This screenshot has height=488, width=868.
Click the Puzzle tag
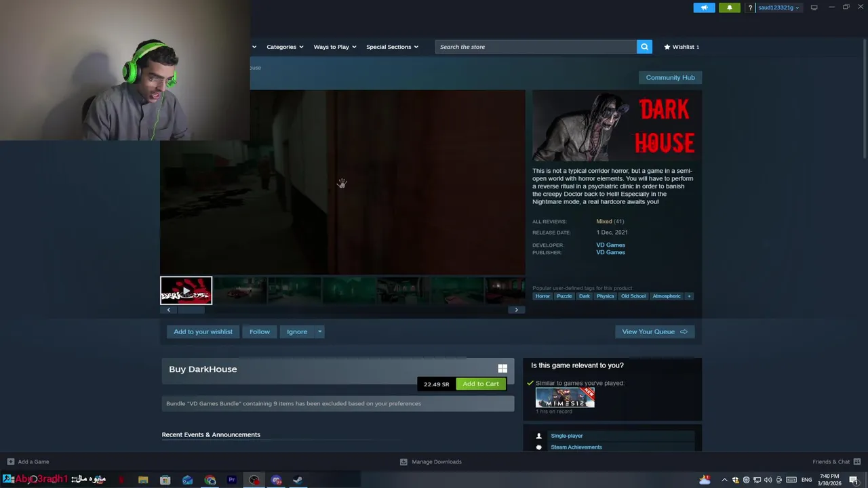pos(564,296)
